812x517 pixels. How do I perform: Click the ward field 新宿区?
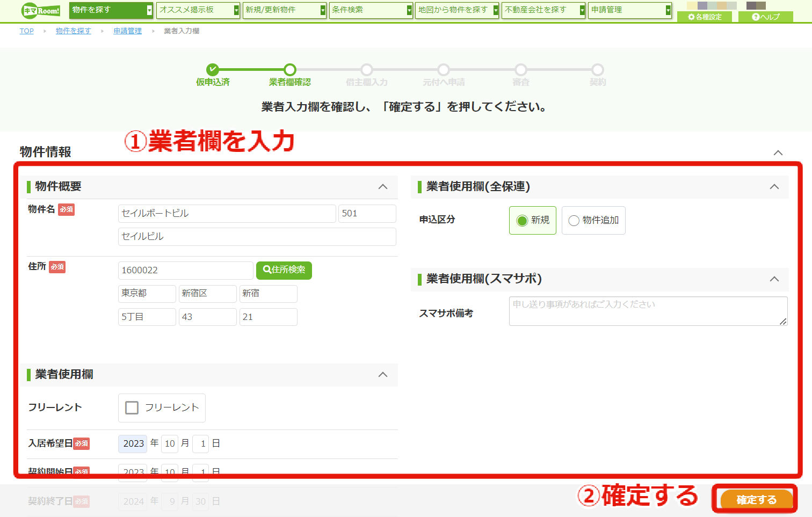(208, 294)
